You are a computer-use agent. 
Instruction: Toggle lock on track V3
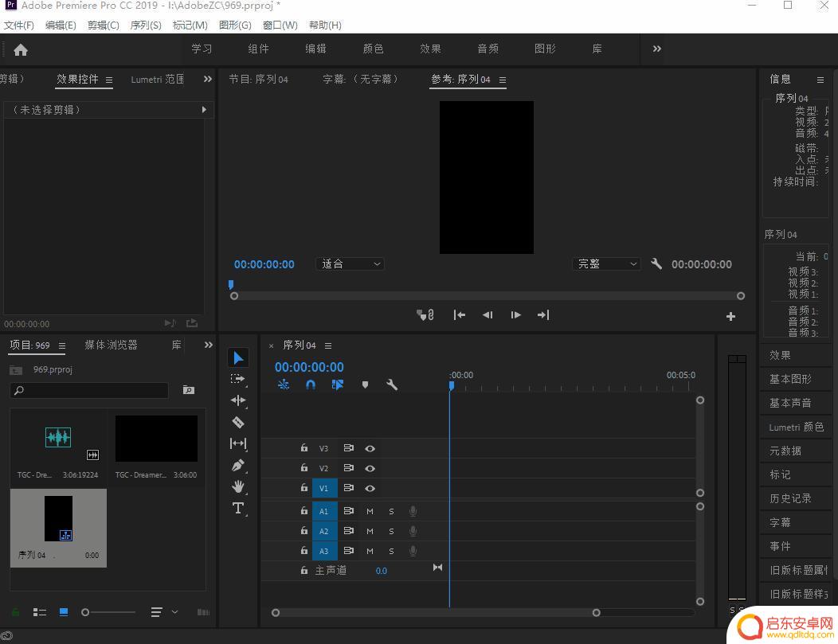(x=304, y=448)
